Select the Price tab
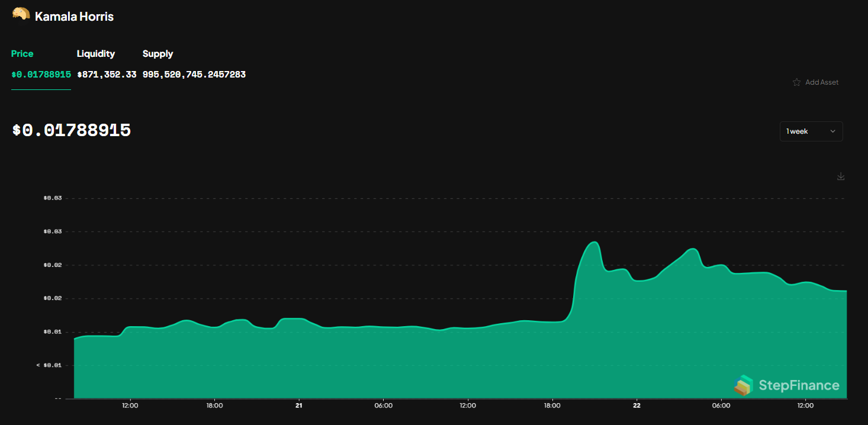Image resolution: width=868 pixels, height=425 pixels. (x=22, y=53)
